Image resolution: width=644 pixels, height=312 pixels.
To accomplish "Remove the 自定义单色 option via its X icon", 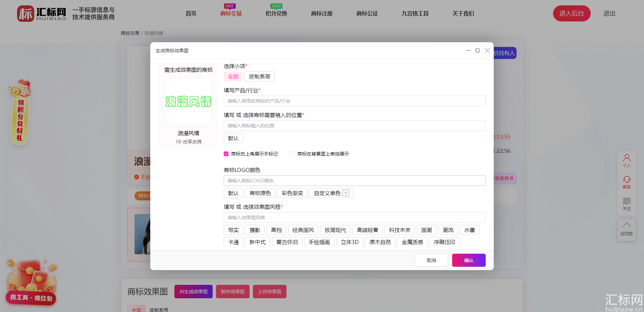I will (346, 193).
